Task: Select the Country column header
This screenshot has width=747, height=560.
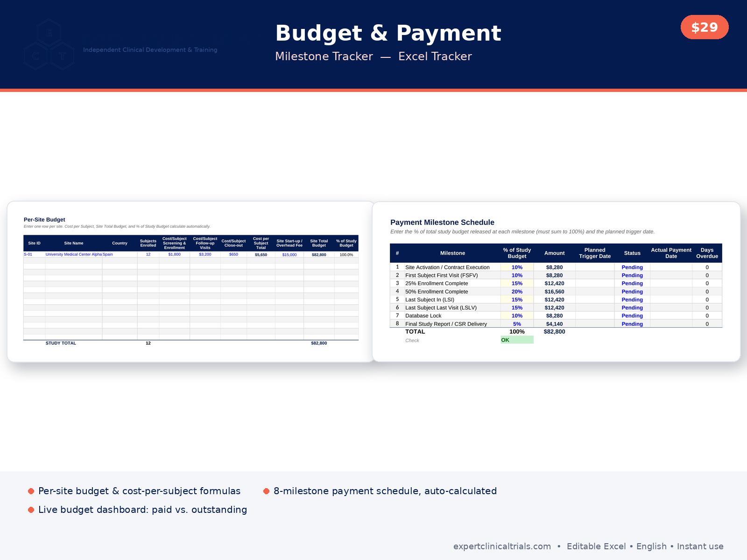Action: tap(120, 243)
